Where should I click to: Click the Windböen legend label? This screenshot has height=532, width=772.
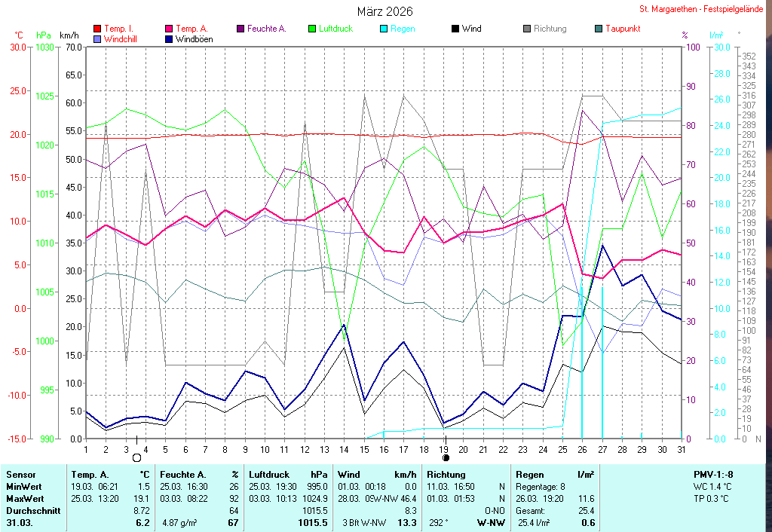click(193, 38)
